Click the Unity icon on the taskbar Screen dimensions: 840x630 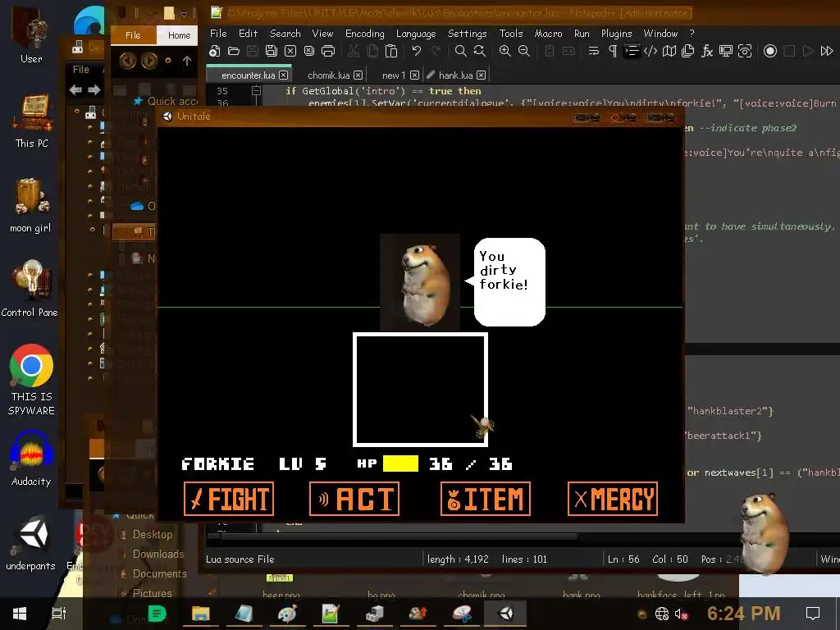505,614
